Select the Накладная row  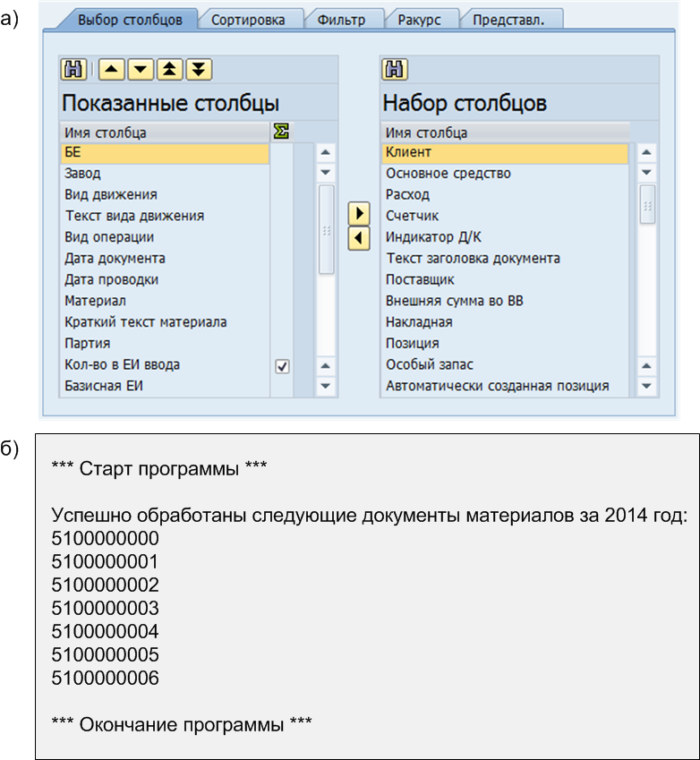[505, 323]
